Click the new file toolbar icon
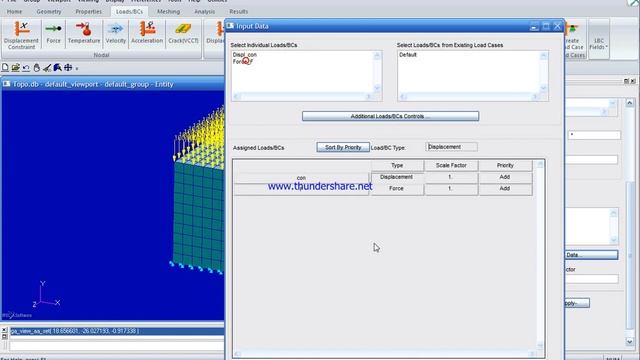This screenshot has width=640, height=360. [5, 68]
